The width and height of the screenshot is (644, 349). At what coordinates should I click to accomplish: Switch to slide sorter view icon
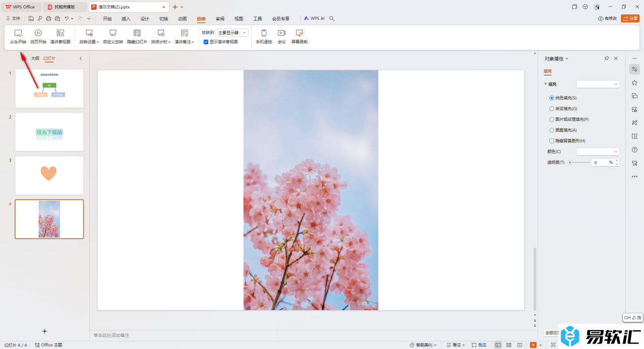[509, 345]
